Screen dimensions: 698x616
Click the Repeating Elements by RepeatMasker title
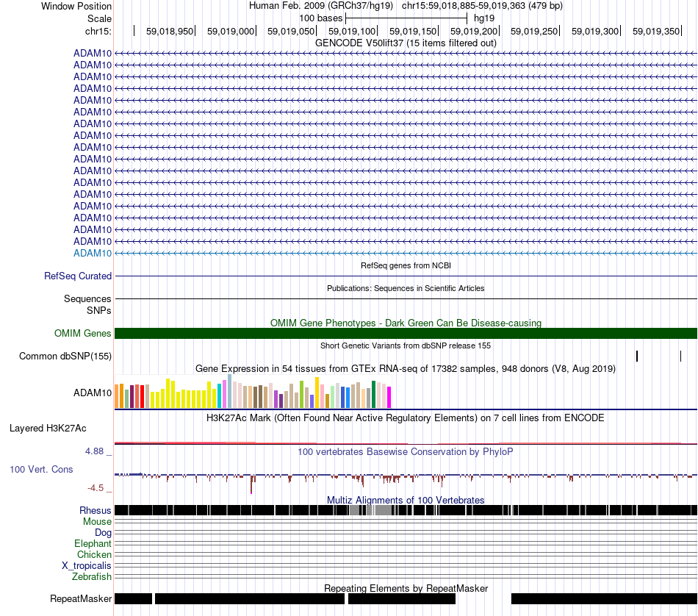[x=406, y=588]
